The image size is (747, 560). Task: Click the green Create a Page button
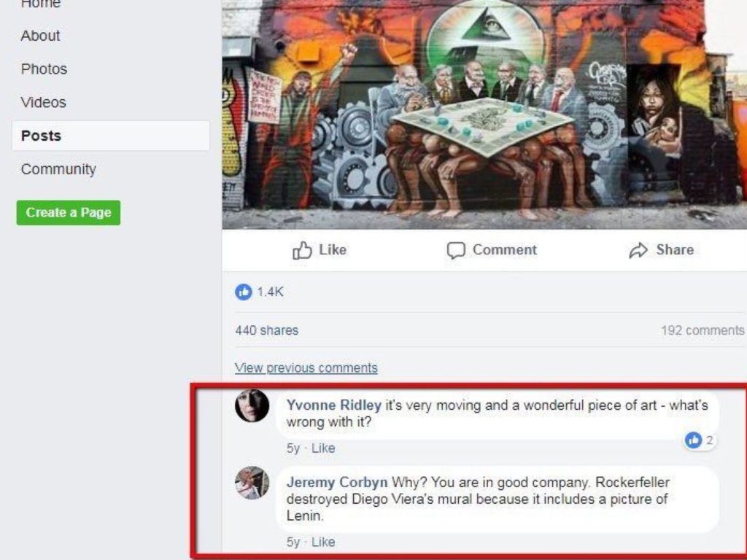(69, 212)
